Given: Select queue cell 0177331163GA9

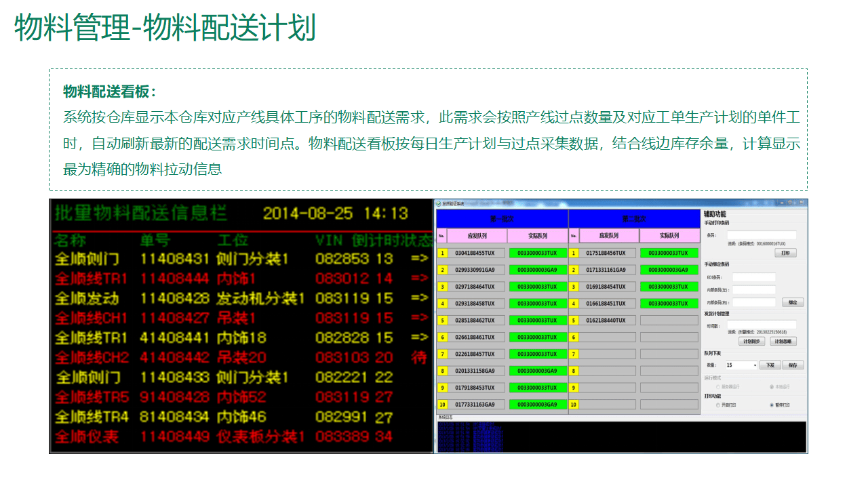Looking at the screenshot, I should 475,405.
